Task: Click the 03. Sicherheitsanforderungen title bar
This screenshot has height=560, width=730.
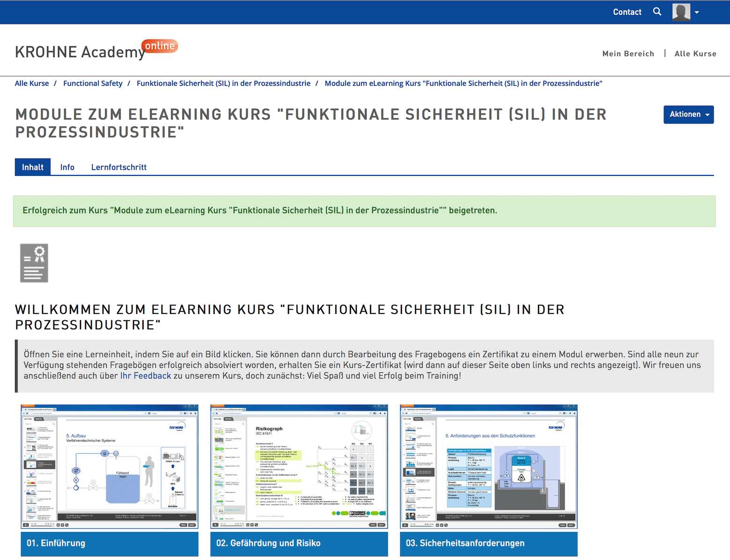Action: coord(489,543)
